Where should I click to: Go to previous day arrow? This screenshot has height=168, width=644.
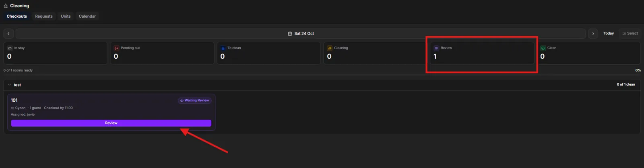8,33
